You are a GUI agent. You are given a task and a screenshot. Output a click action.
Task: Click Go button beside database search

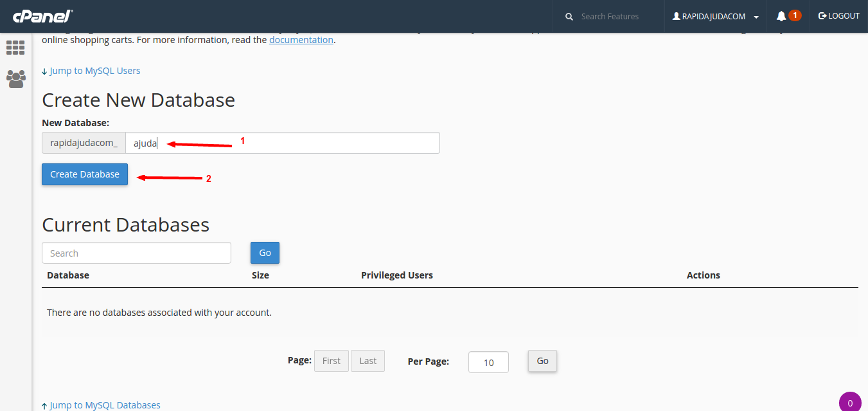(x=265, y=253)
